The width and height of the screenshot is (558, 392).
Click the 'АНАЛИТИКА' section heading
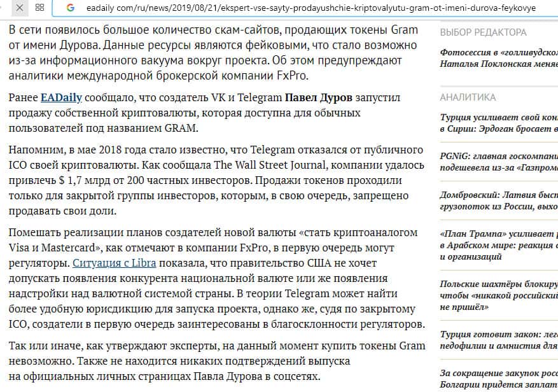468,97
